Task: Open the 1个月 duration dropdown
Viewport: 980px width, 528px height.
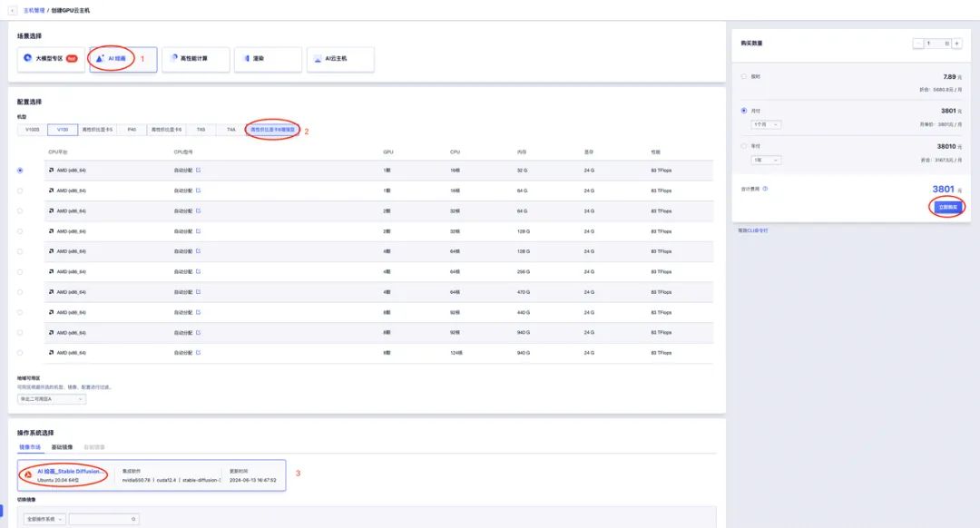Action: 767,124
